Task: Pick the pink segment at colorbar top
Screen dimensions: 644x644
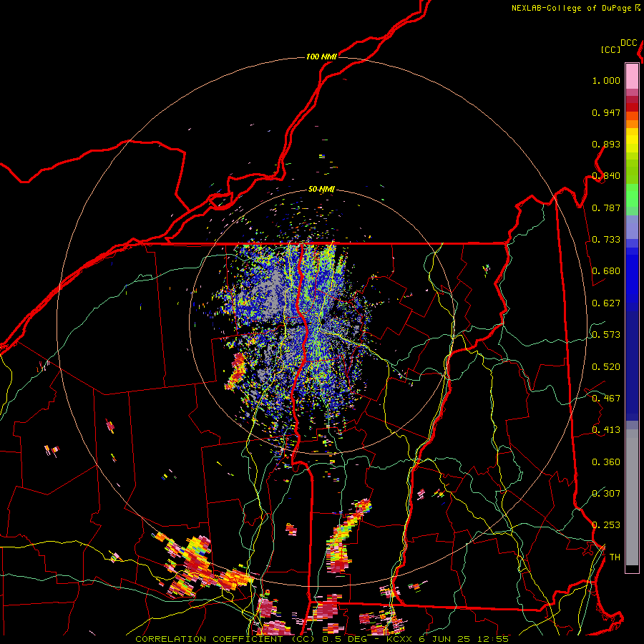Action: point(632,76)
